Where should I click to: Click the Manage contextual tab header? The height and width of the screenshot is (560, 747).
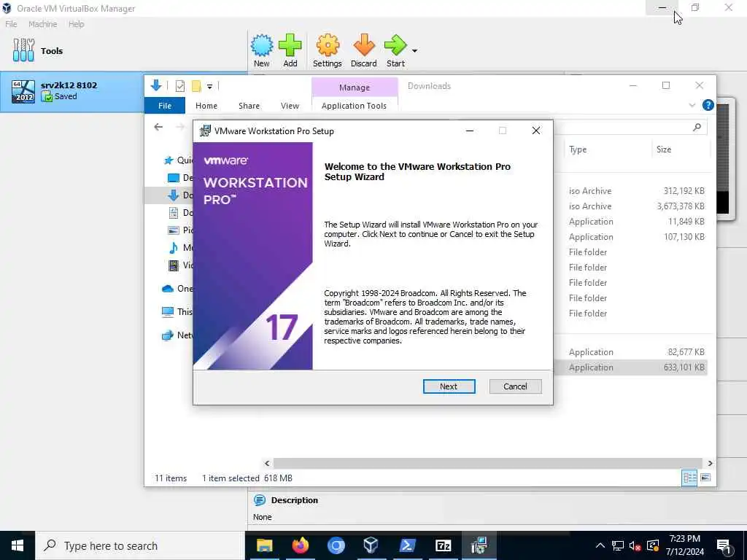(355, 87)
